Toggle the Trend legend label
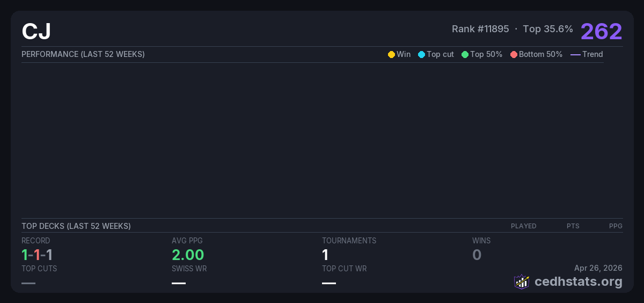This screenshot has height=303, width=644. click(592, 54)
